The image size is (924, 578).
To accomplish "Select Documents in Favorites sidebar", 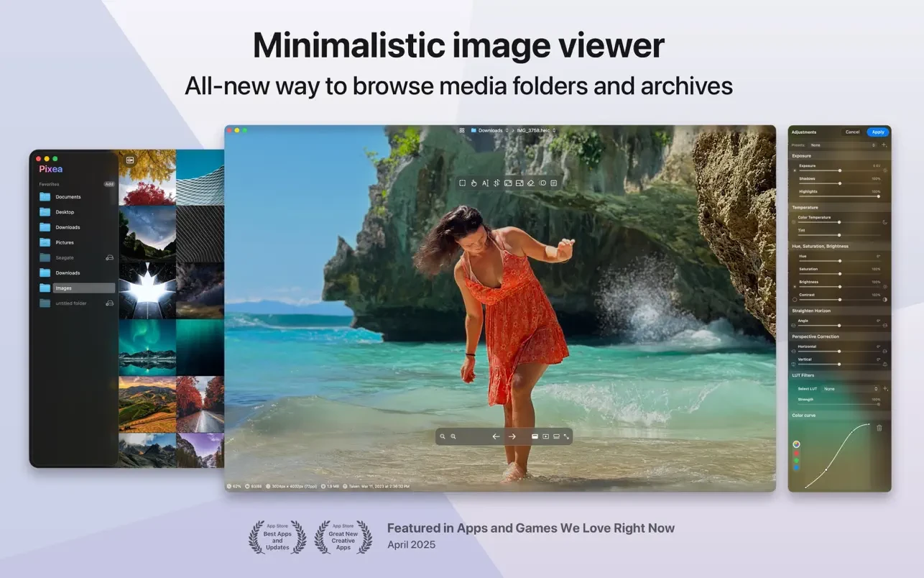I will pos(68,197).
